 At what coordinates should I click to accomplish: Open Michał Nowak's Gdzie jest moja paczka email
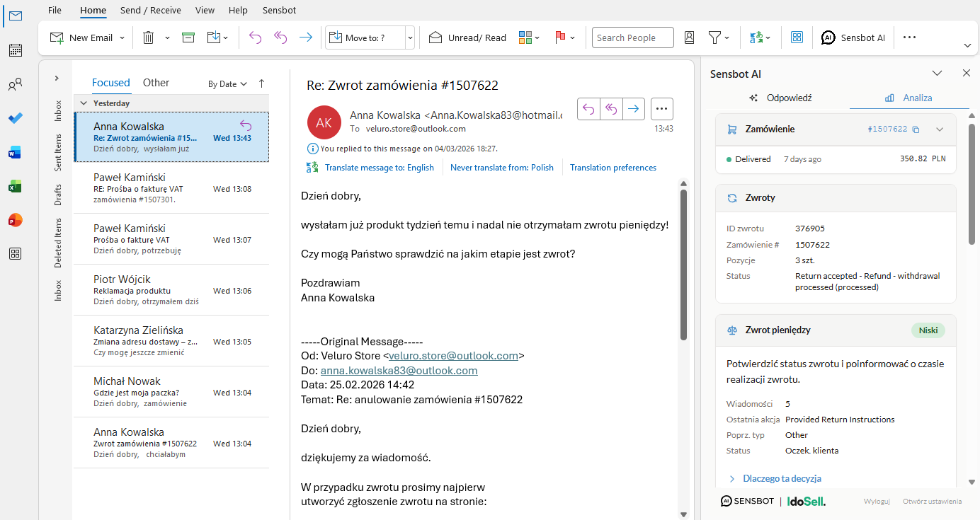pyautogui.click(x=171, y=392)
